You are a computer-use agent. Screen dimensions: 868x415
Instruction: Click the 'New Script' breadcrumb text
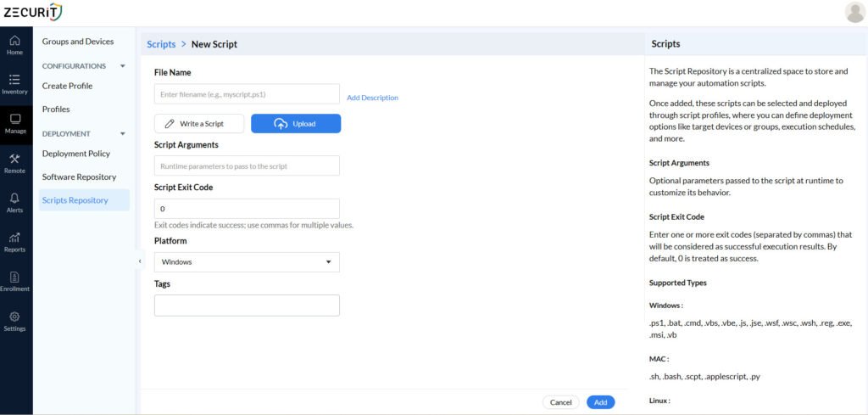214,44
